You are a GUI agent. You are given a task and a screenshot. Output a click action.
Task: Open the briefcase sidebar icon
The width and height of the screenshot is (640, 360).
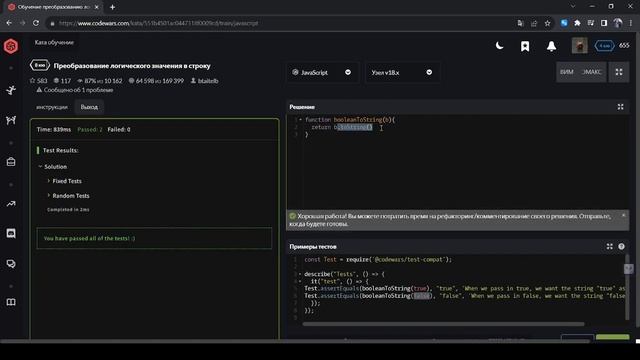click(11, 162)
